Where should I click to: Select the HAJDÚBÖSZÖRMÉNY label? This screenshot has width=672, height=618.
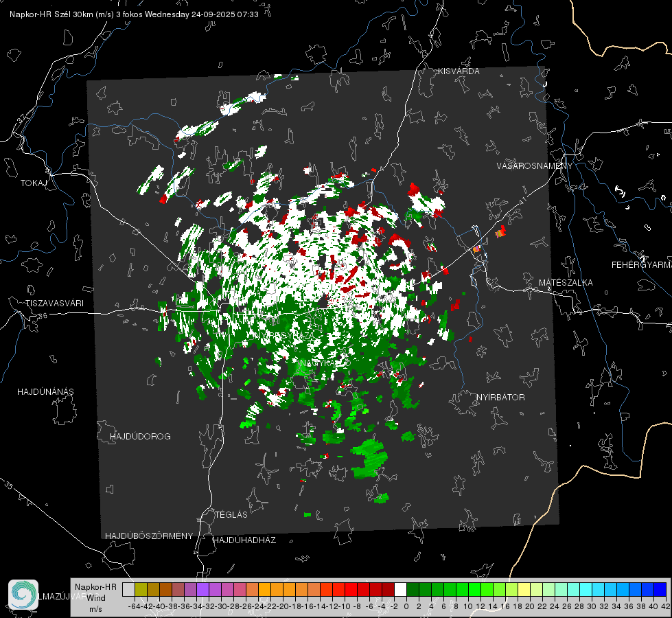[149, 536]
